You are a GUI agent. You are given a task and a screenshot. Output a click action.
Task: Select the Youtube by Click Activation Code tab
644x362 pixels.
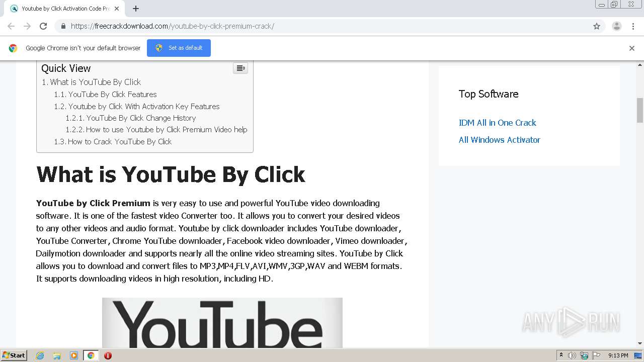(64, 9)
